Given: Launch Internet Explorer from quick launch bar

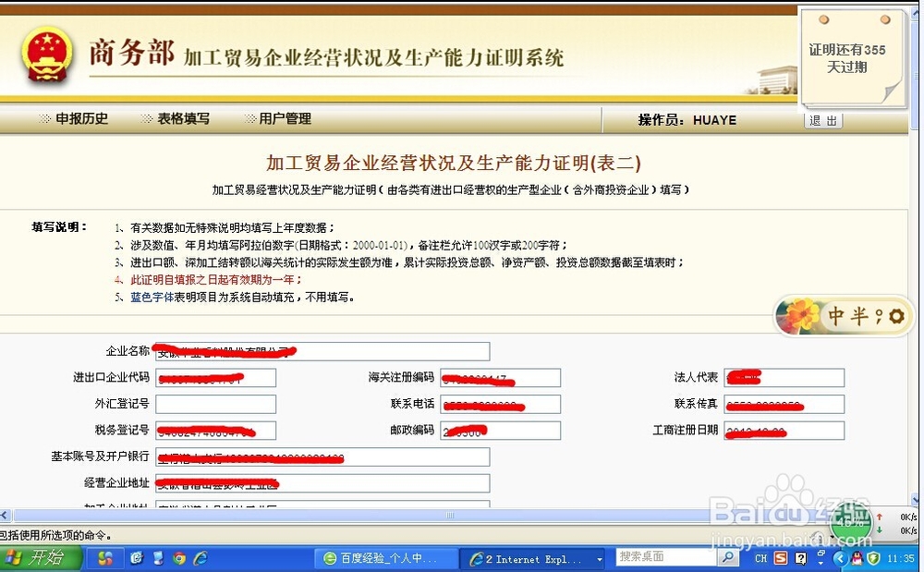Looking at the screenshot, I should click(x=201, y=558).
